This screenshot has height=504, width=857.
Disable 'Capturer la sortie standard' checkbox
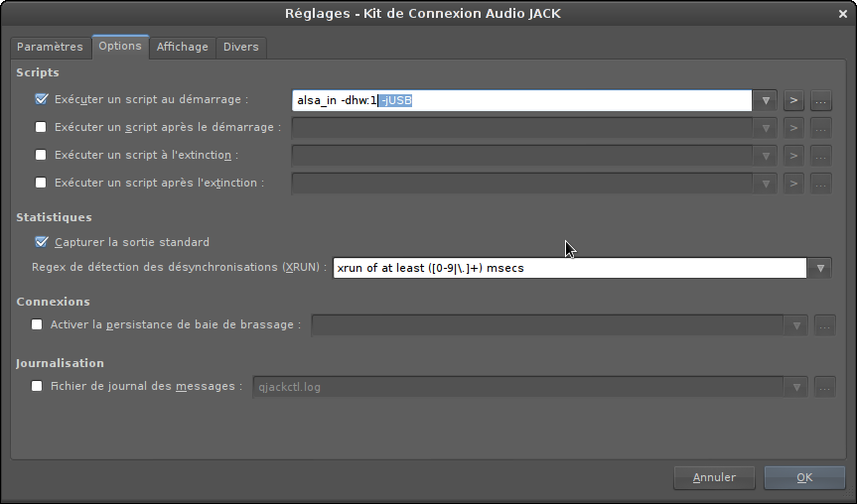[41, 242]
